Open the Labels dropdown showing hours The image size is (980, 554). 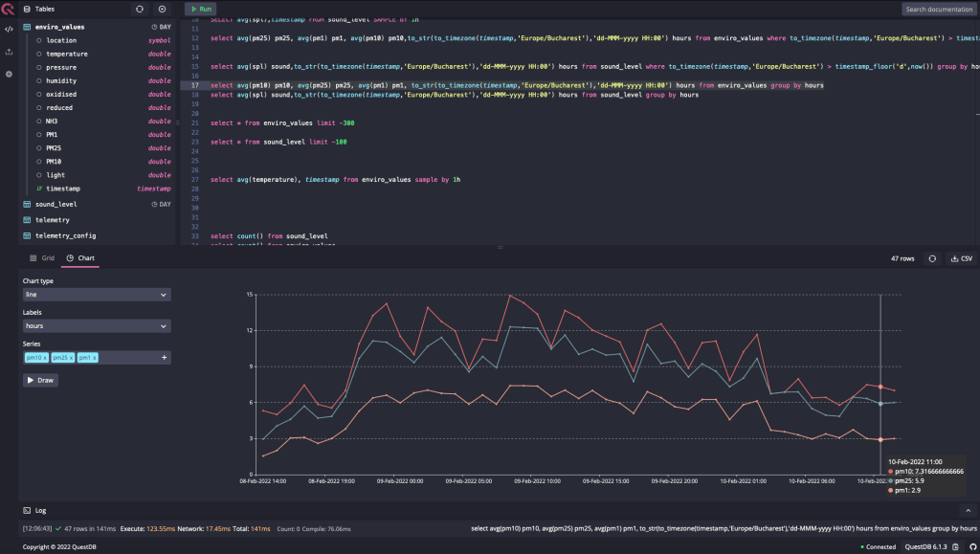[97, 326]
